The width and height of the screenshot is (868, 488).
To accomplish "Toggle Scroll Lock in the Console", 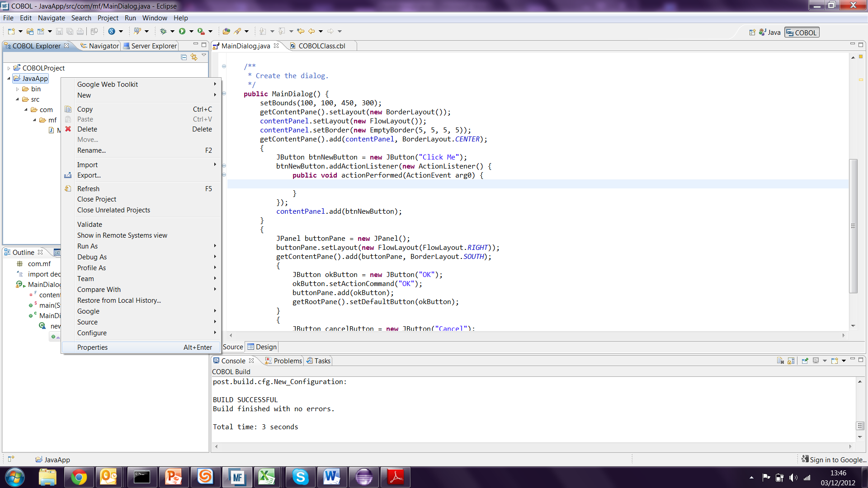I will [791, 361].
